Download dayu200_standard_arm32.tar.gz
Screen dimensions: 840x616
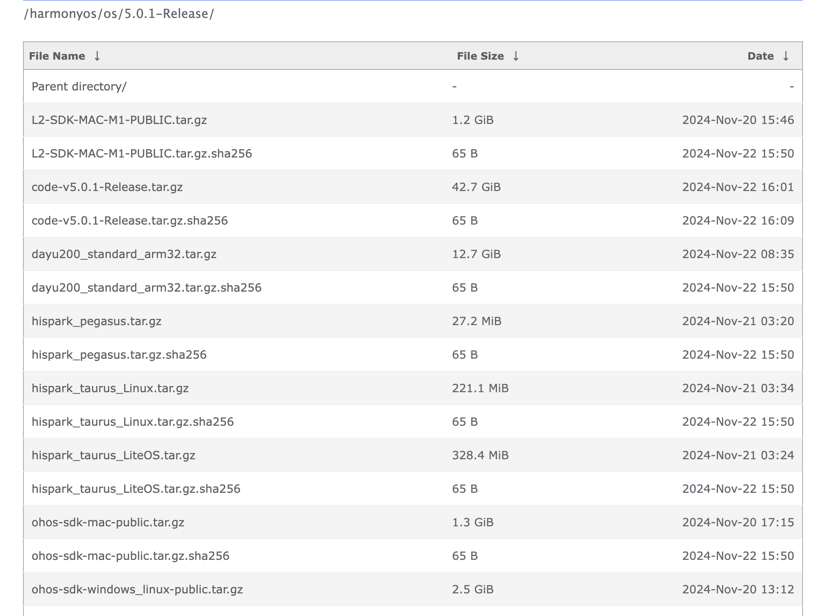click(124, 254)
